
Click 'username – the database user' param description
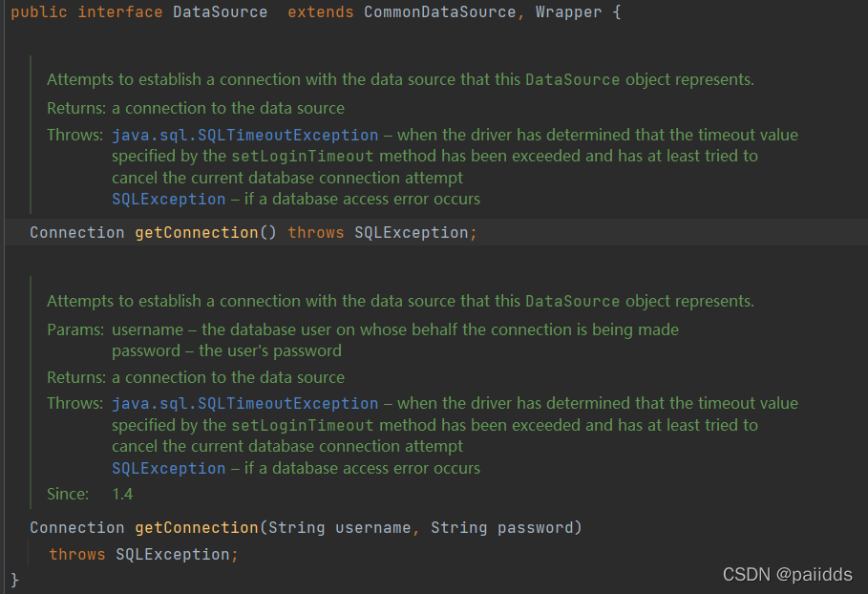[395, 329]
